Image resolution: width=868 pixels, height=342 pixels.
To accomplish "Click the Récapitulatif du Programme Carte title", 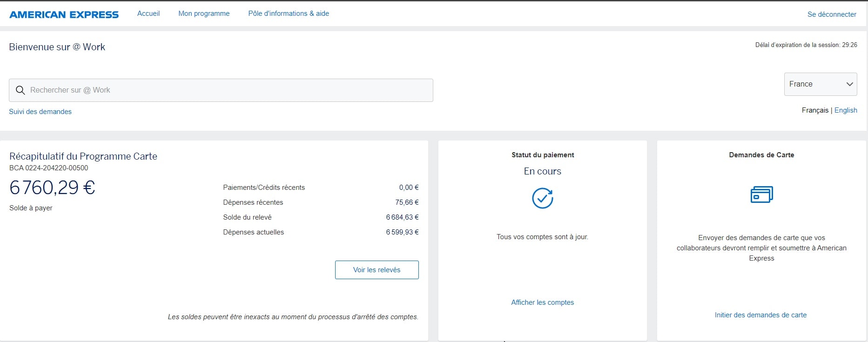I will click(x=83, y=156).
